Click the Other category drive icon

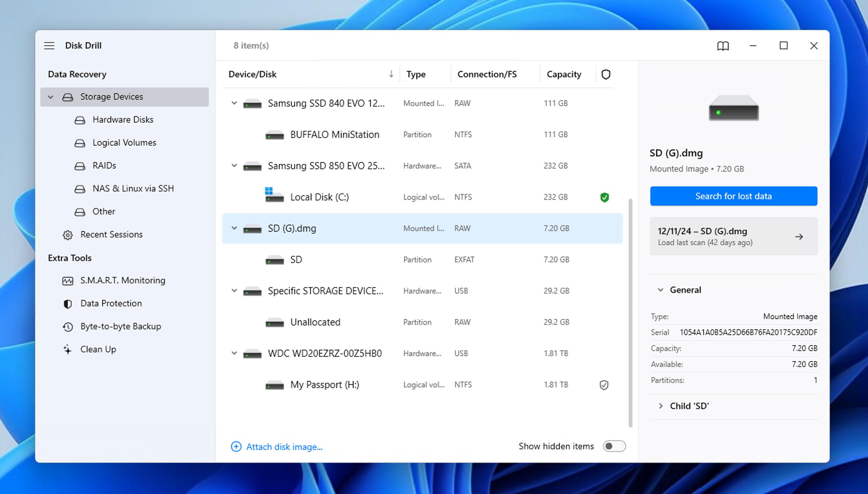(80, 212)
